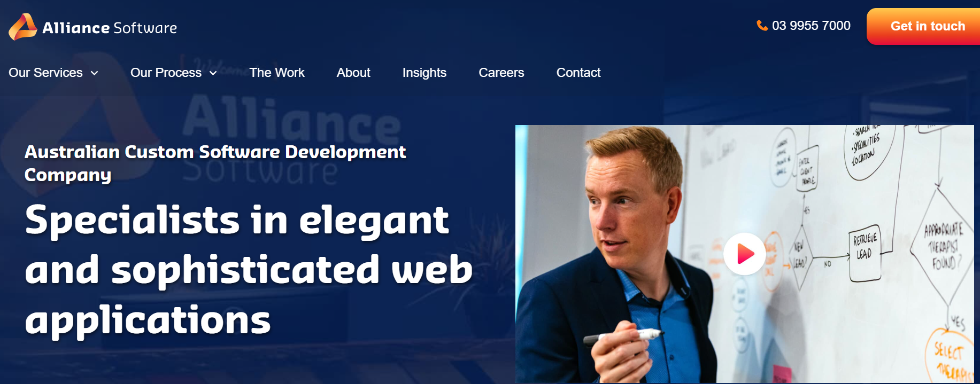Click the Get in touch button
This screenshot has width=980, height=384.
point(923,26)
